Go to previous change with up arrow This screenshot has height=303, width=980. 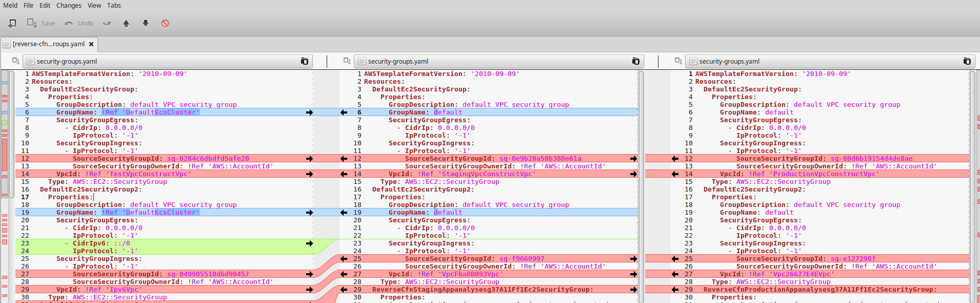click(x=126, y=23)
